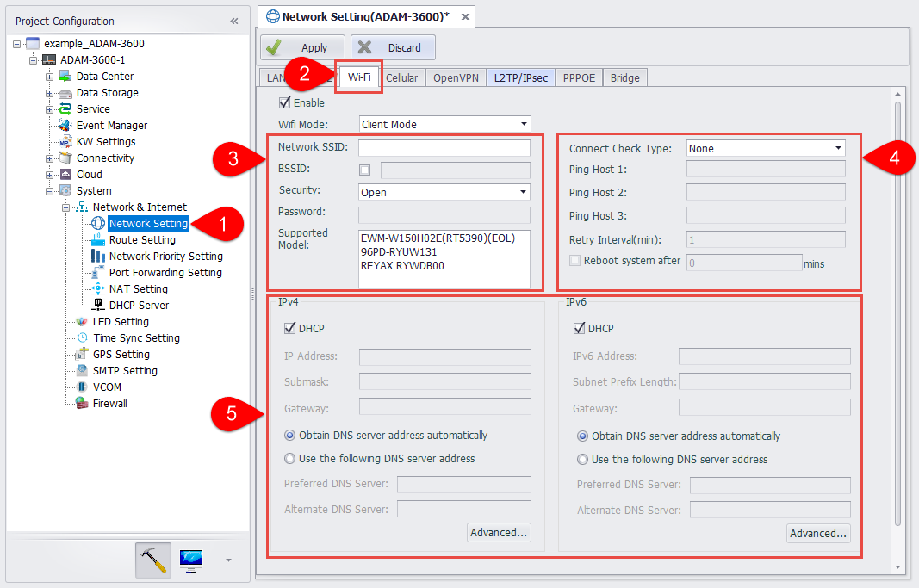The image size is (919, 588).
Task: Collapse the Project Configuration panel
Action: click(234, 21)
